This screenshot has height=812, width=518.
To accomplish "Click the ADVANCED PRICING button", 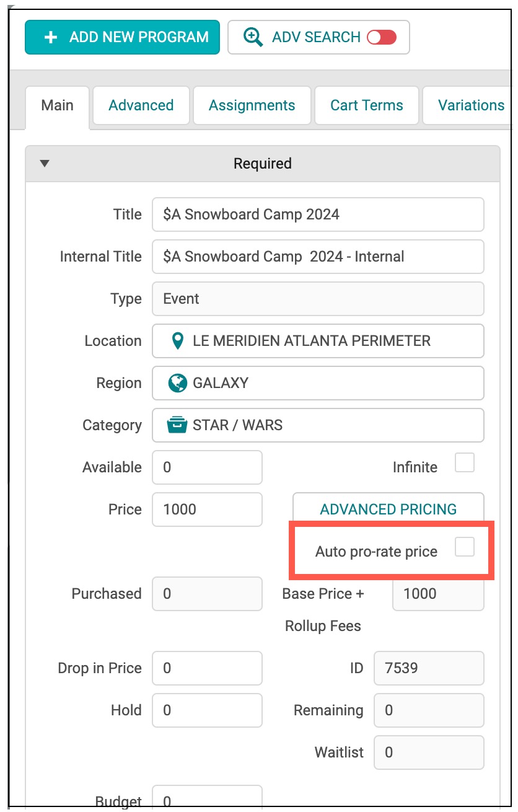I will [x=388, y=510].
